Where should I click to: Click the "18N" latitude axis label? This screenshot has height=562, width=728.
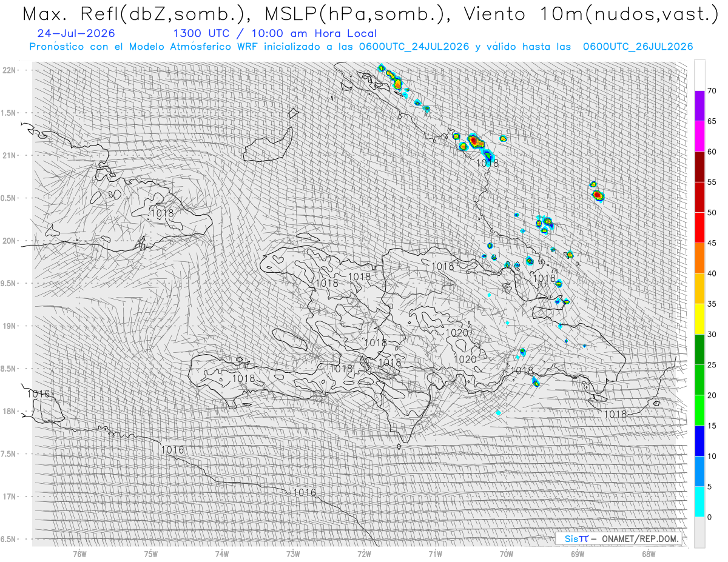click(x=9, y=411)
